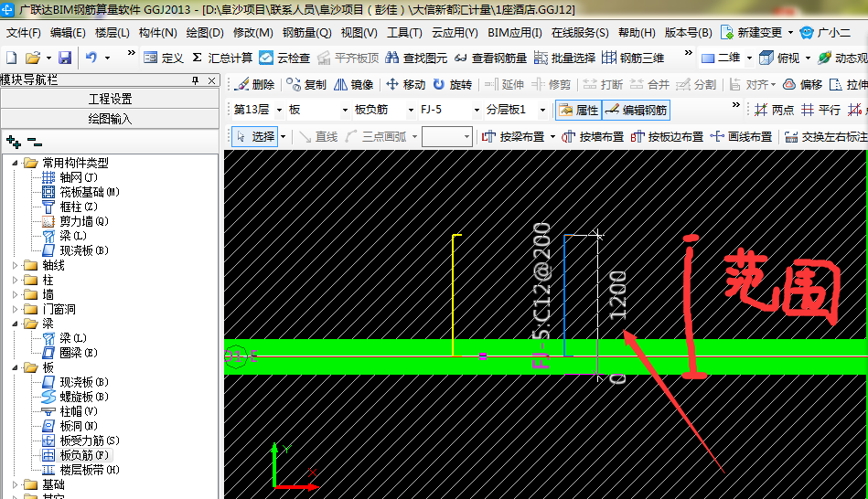The image size is (868, 499).
Task: Click the 镜像 mirror tool
Action: coord(354,84)
